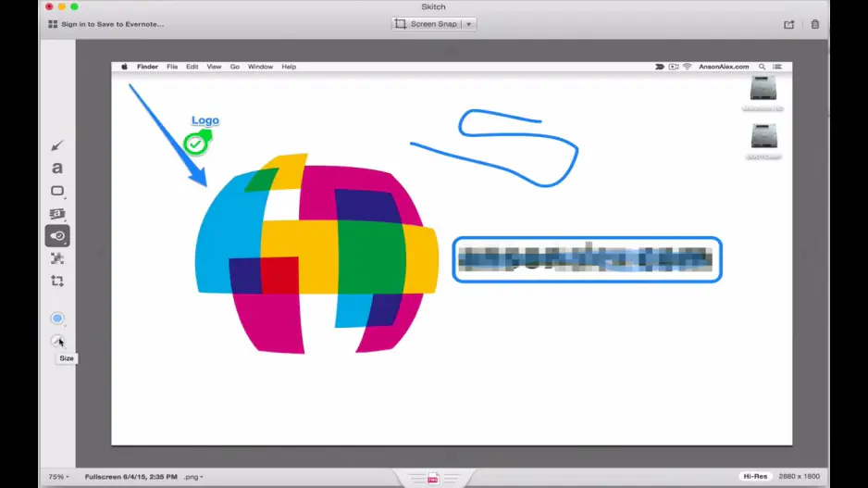
Task: Select the Stamp tool with checkmark
Action: (x=57, y=236)
